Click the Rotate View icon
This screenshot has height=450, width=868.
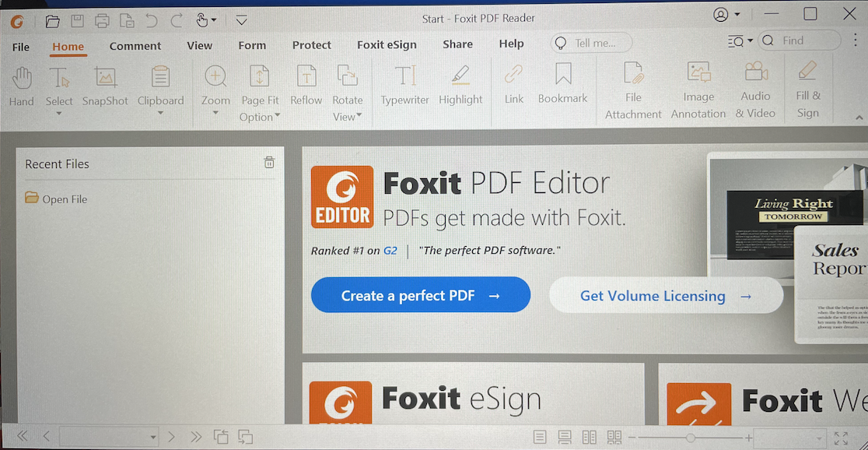point(348,76)
